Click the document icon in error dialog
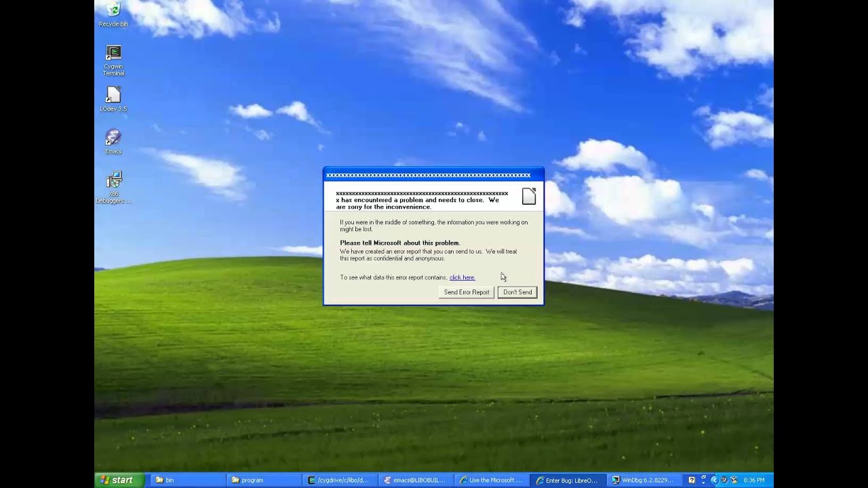Screen dimensions: 868x488 click(529, 197)
